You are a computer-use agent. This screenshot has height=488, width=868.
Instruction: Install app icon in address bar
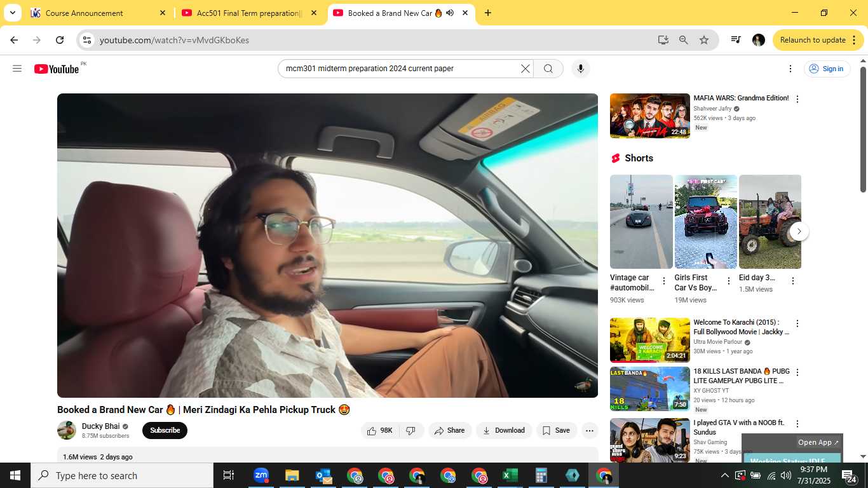click(663, 40)
